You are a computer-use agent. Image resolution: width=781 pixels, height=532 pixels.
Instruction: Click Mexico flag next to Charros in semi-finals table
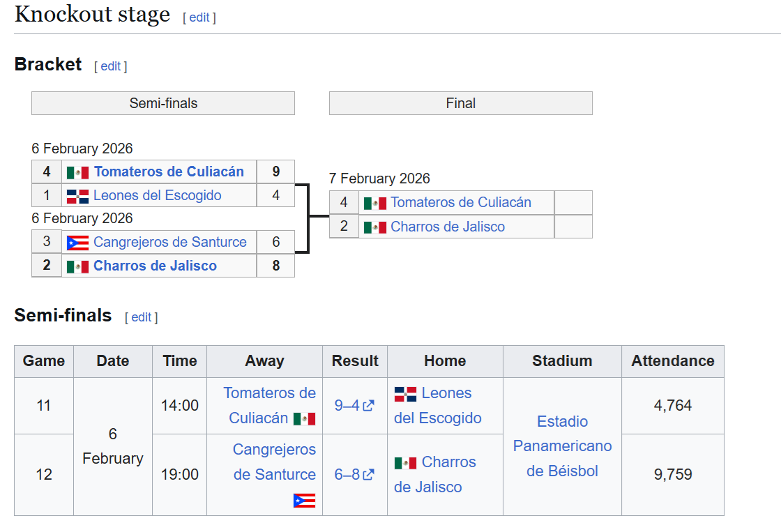(405, 463)
